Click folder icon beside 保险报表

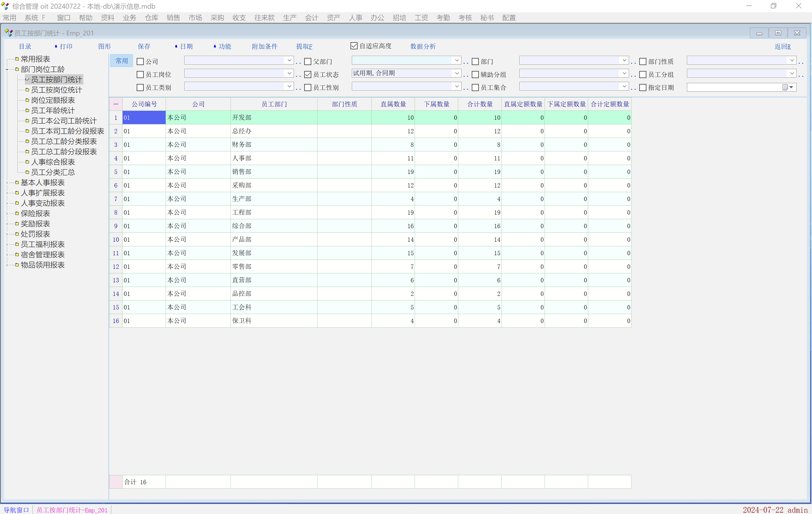[17, 213]
